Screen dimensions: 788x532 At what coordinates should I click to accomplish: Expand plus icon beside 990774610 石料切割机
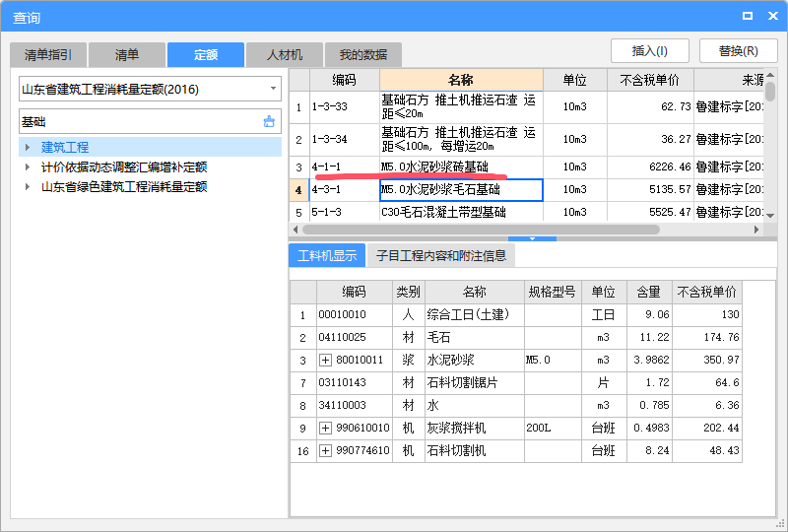click(326, 450)
